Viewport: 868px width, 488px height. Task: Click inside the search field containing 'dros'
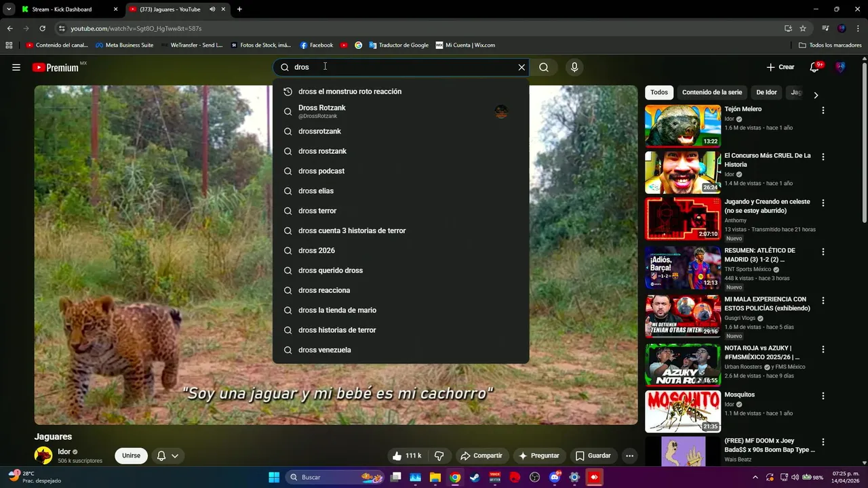401,67
